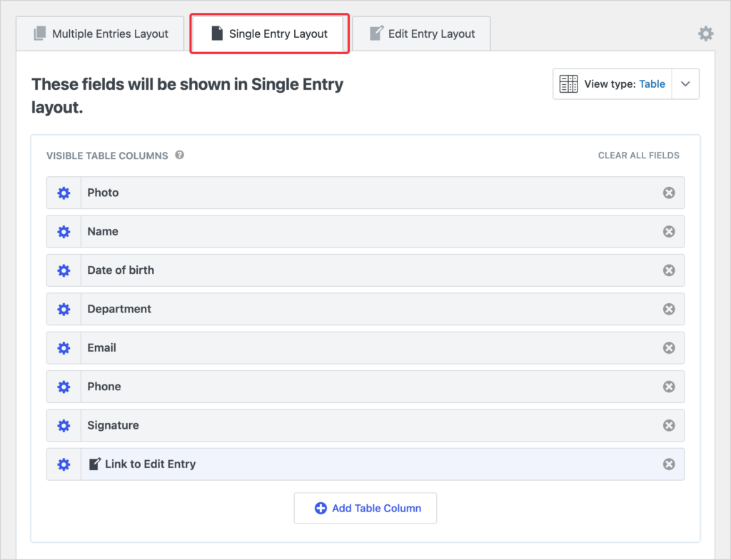This screenshot has height=560, width=731.
Task: Open settings gear for Name field
Action: point(64,232)
